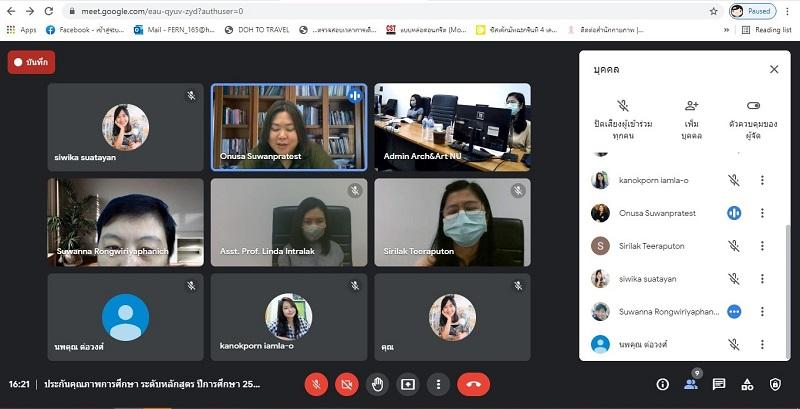Screen dimensions: 800x409
Task: Click the add people icon
Action: pyautogui.click(x=692, y=106)
